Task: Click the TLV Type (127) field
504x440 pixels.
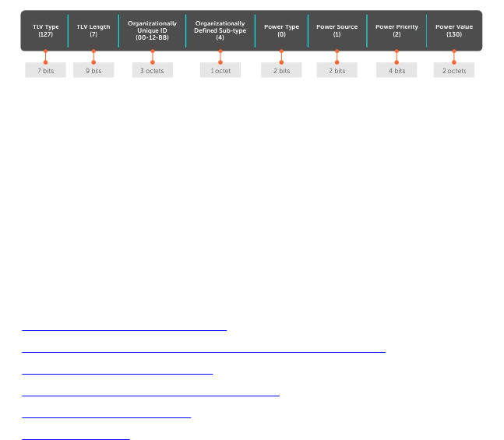Action: (x=45, y=30)
